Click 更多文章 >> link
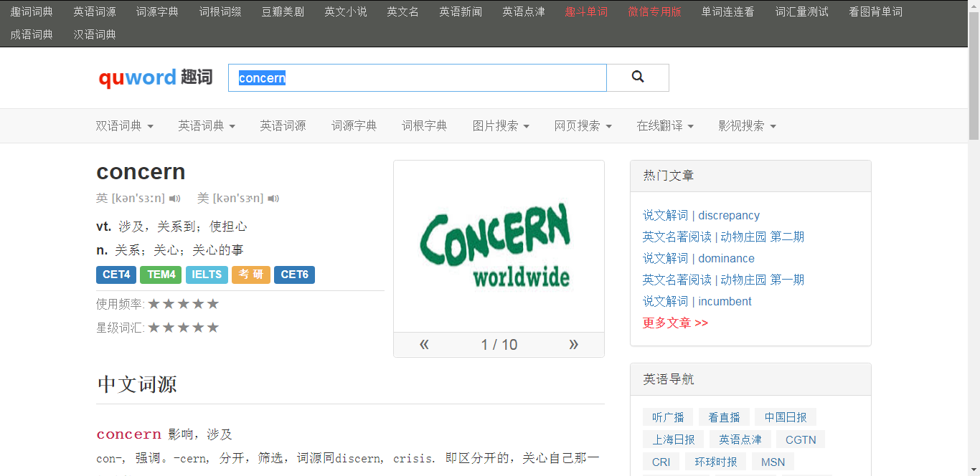Screen dimensions: 980x476 [675, 323]
